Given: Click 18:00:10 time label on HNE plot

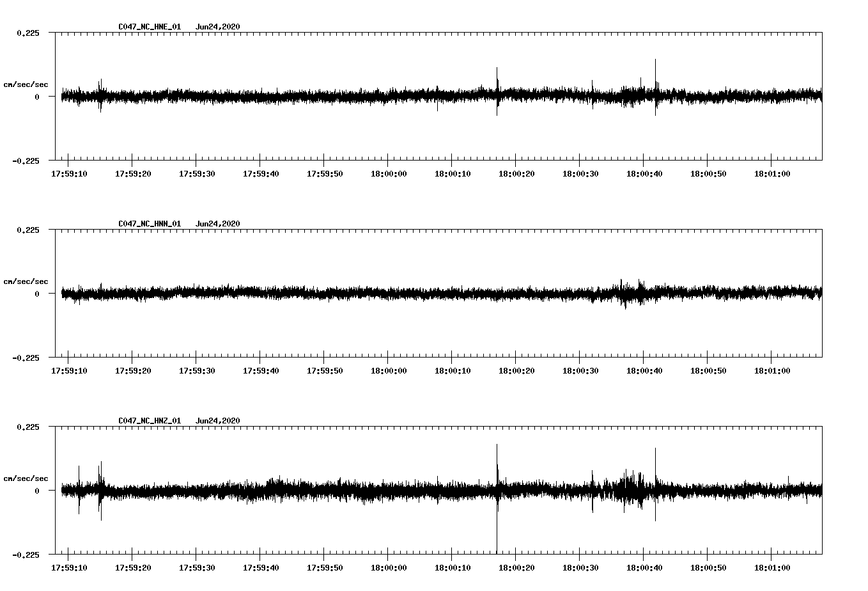Looking at the screenshot, I should 453,174.
